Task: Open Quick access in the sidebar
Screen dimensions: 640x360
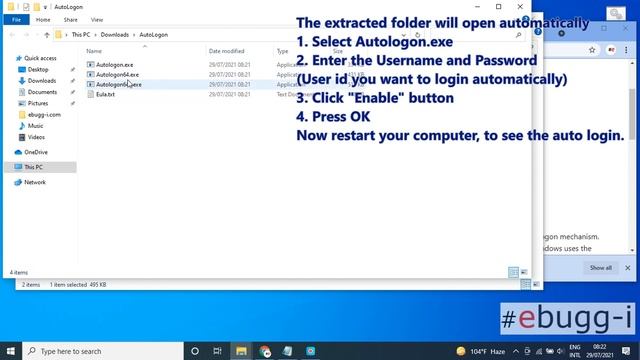Action: tap(40, 58)
